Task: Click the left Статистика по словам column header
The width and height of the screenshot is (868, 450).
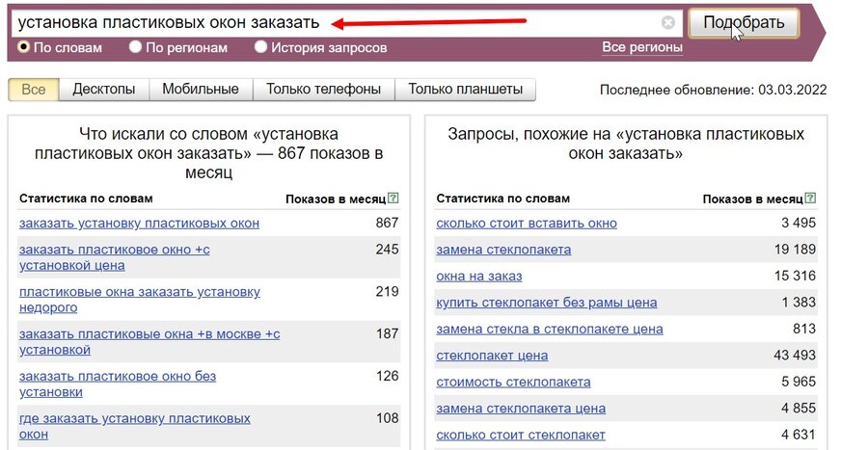Action: tap(86, 199)
